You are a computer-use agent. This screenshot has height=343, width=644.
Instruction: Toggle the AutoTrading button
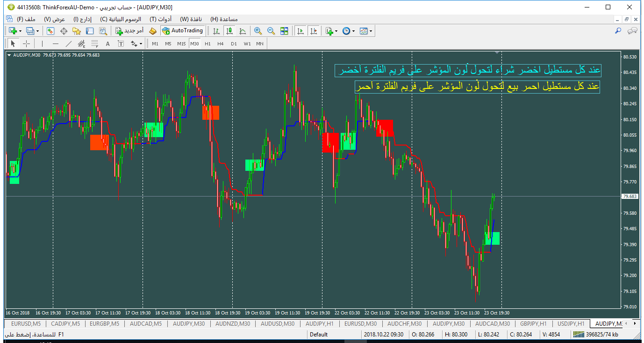pos(183,31)
